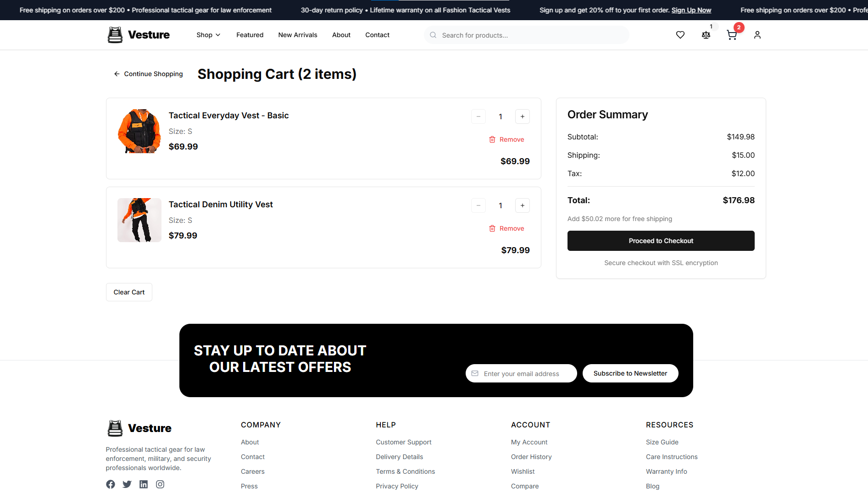
Task: View the shopping cart icon
Action: (x=731, y=34)
